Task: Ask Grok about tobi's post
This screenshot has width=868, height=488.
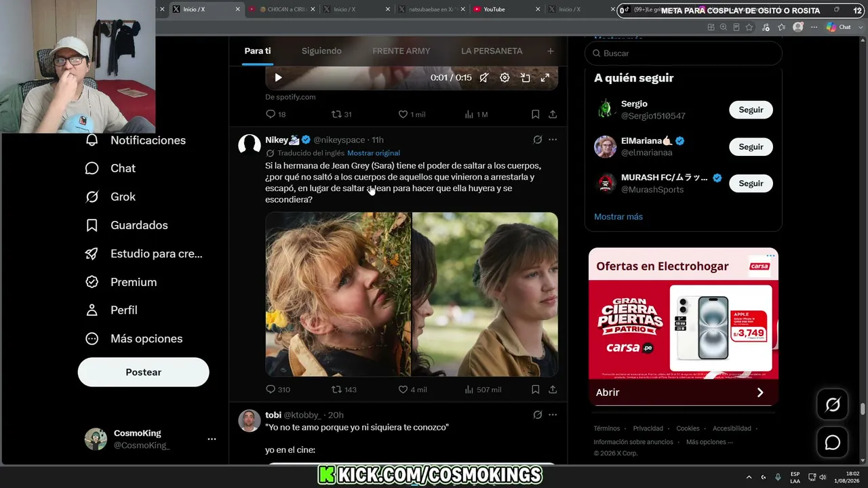Action: tap(538, 415)
